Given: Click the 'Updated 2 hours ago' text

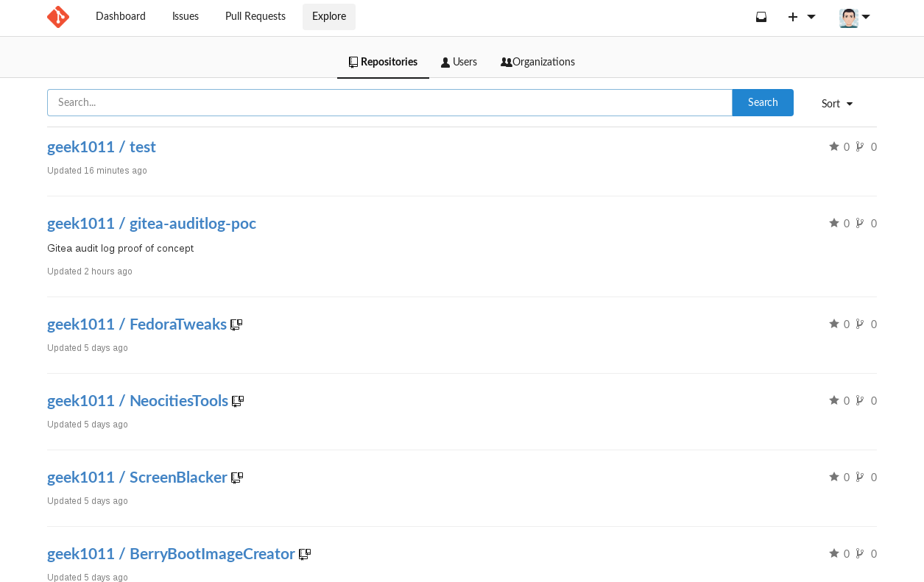Looking at the screenshot, I should (x=90, y=272).
